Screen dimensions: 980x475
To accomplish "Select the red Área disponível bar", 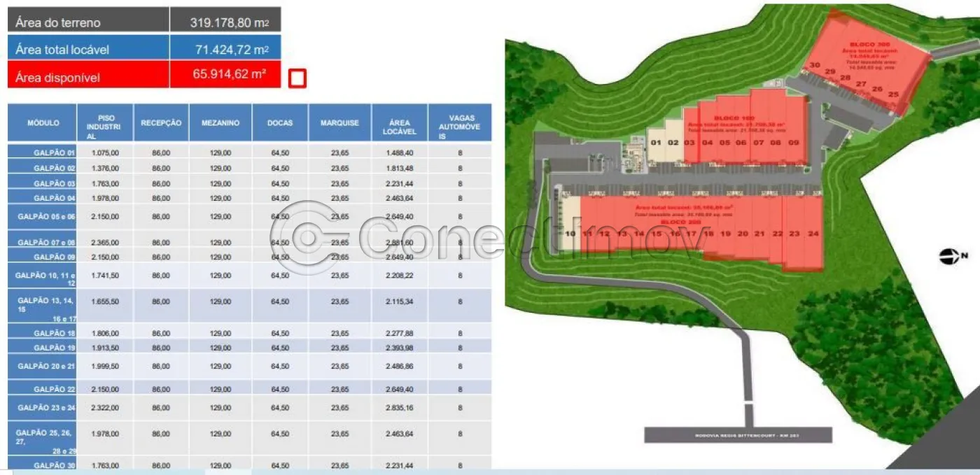I will coord(88,76).
